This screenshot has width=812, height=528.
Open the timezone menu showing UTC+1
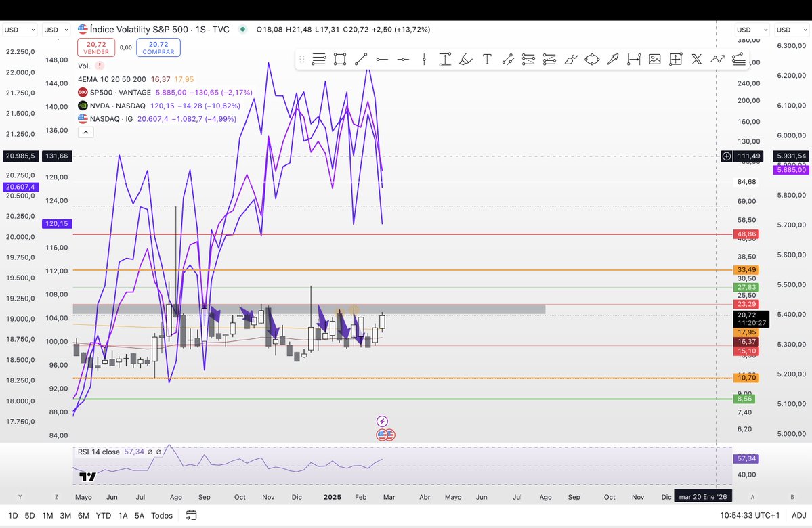coord(749,515)
